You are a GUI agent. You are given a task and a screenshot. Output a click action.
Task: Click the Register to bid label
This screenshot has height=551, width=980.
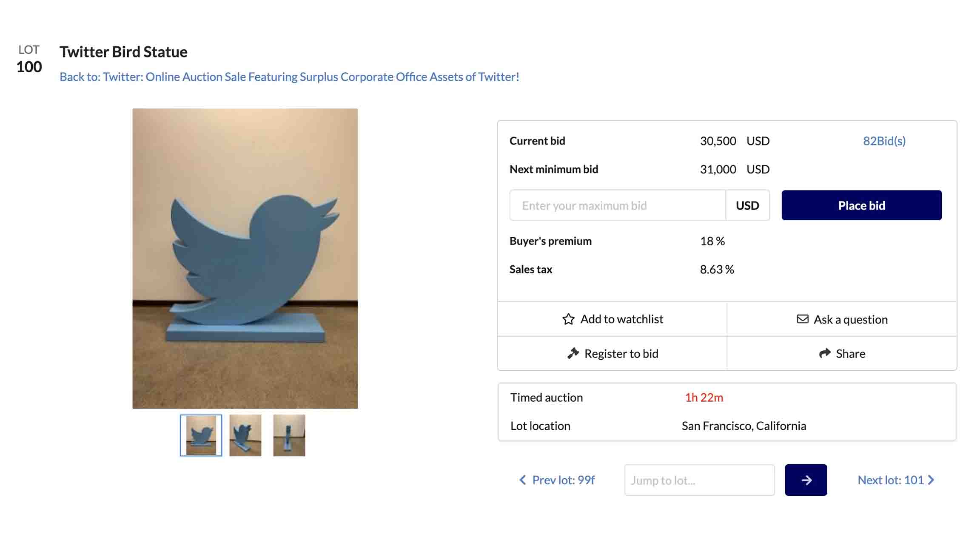point(621,353)
